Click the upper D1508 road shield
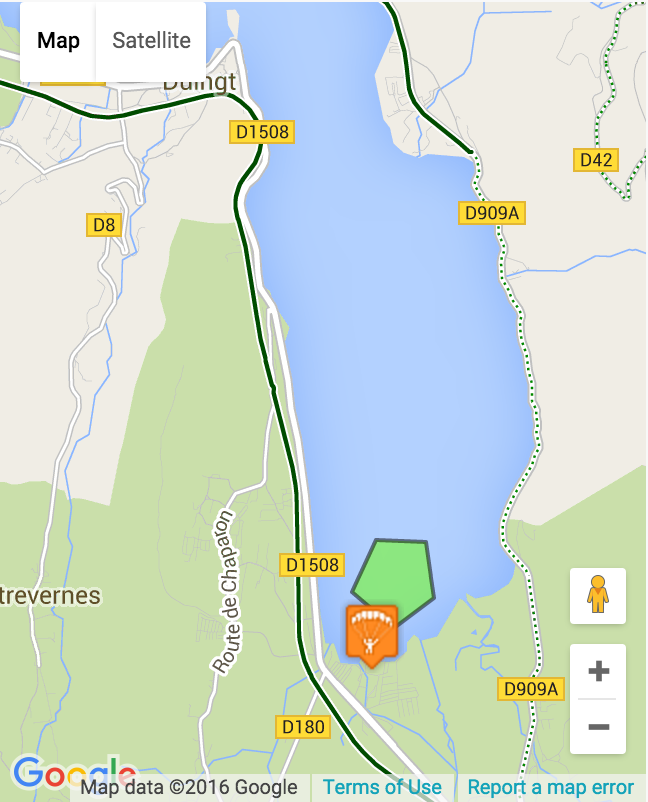The width and height of the screenshot is (648, 802). coord(262,132)
